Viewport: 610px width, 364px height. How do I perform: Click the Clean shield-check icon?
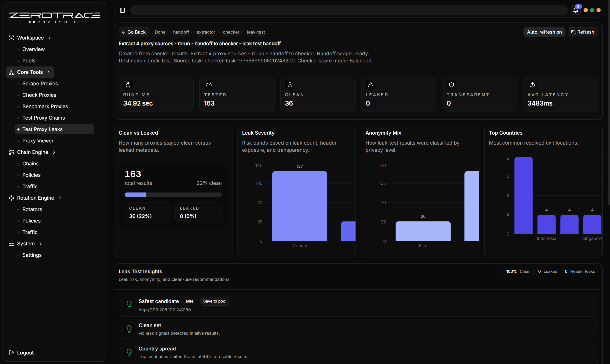click(x=290, y=85)
